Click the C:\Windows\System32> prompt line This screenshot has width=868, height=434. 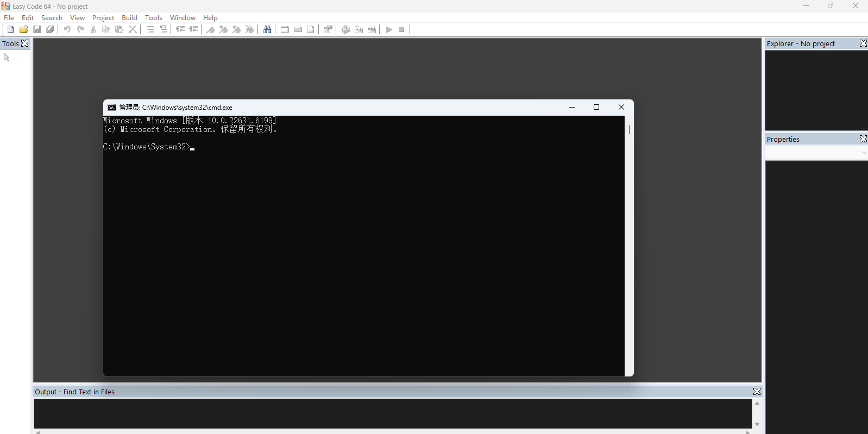coord(148,147)
